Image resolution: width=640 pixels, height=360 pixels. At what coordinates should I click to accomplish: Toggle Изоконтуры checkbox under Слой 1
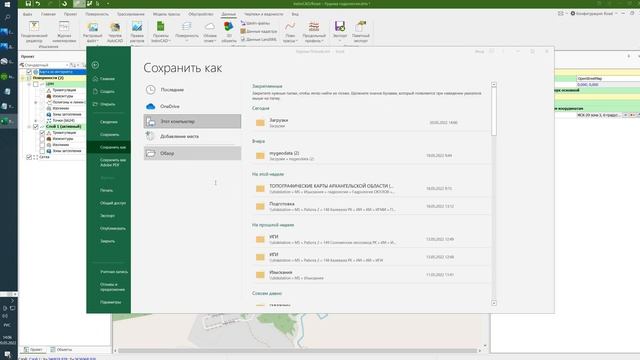(x=42, y=139)
